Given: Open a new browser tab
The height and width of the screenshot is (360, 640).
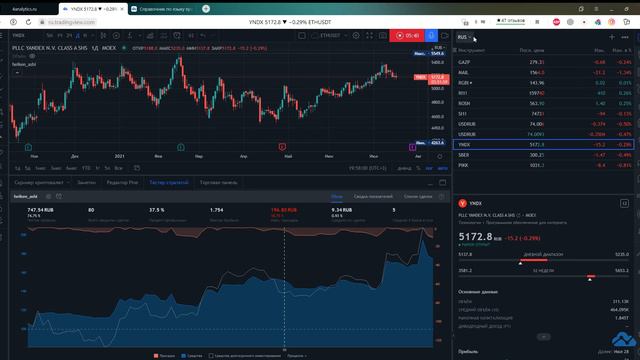Looking at the screenshot, I should pyautogui.click(x=206, y=9).
